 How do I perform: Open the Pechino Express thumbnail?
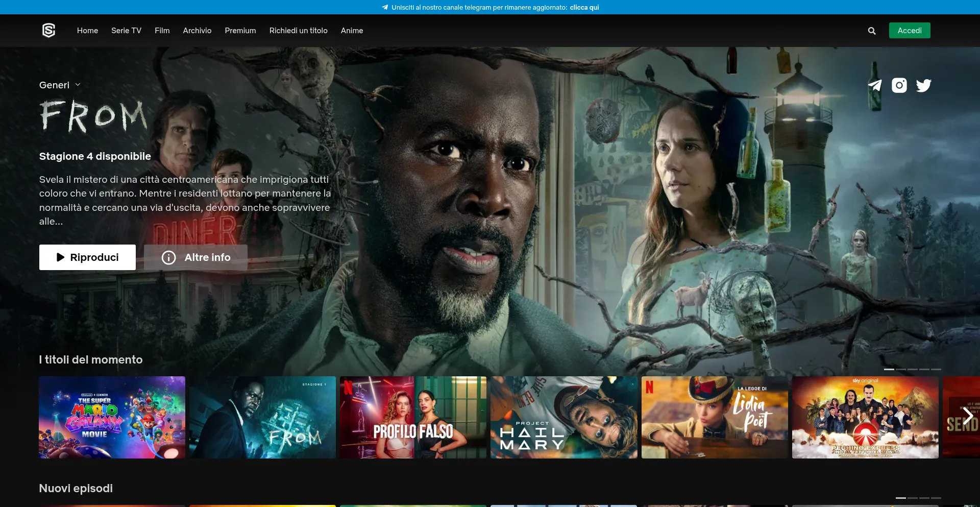pos(865,417)
